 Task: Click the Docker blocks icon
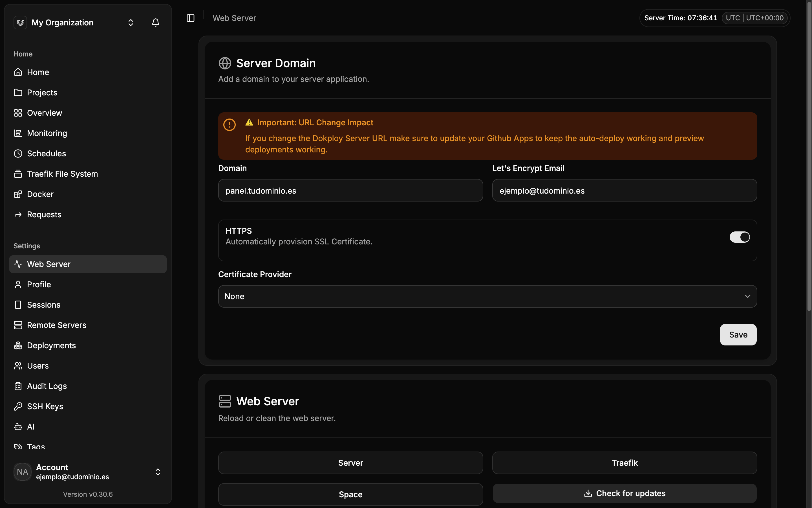point(18,194)
